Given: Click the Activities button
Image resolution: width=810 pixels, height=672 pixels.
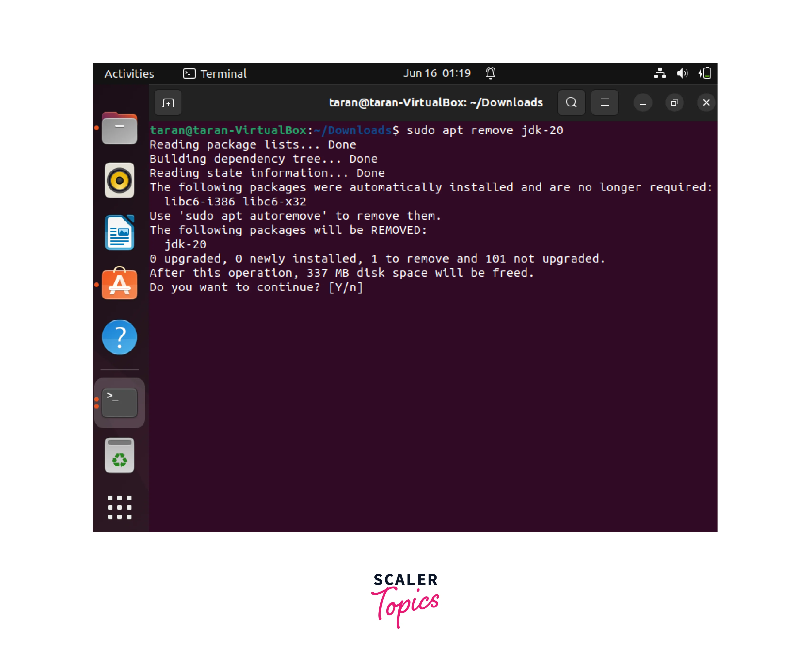Looking at the screenshot, I should (129, 74).
